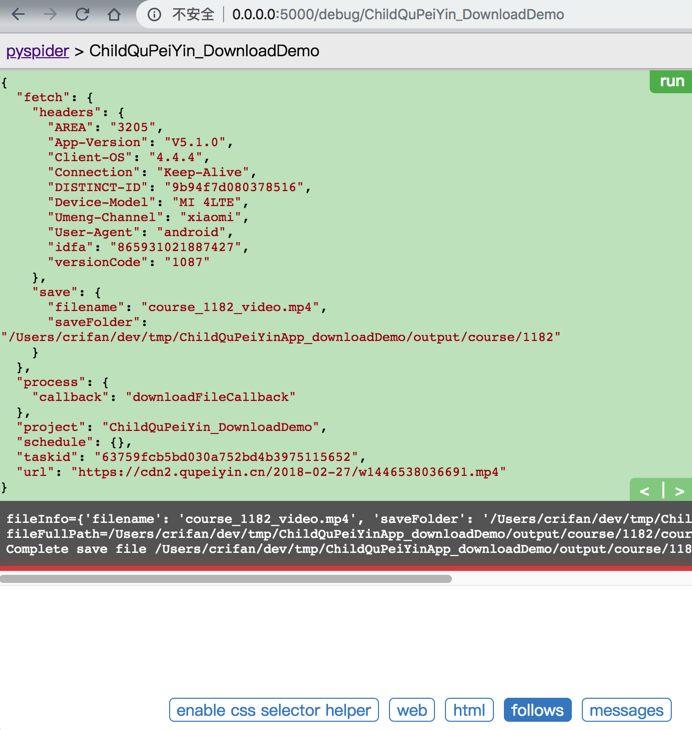692x730 pixels.
Task: Select Device-Model value "MI 4LTE"
Action: click(207, 203)
